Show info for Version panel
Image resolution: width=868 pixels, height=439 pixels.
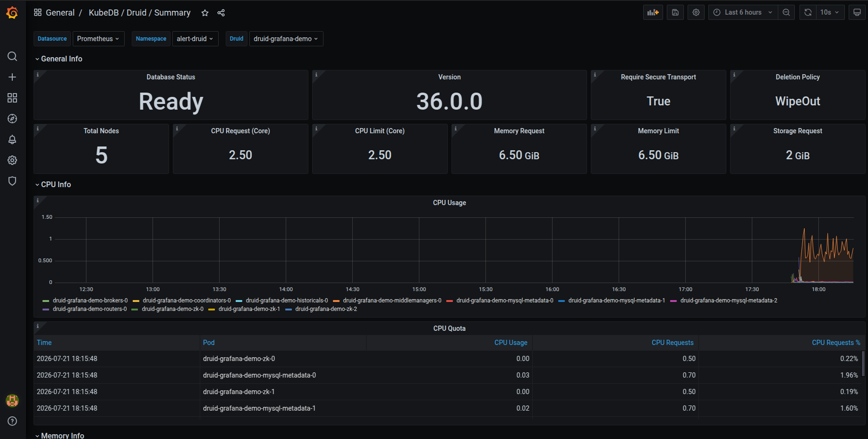click(316, 75)
